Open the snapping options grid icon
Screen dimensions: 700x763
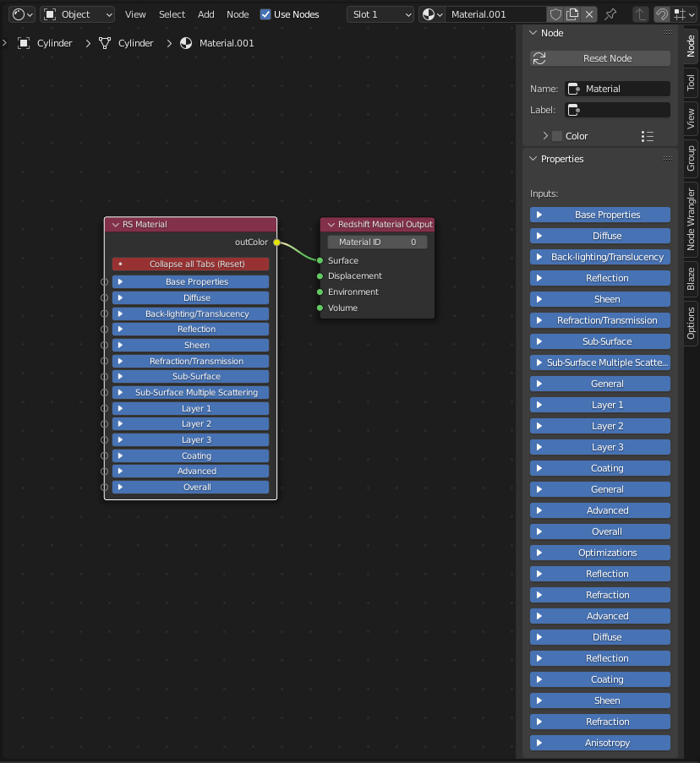pos(685,14)
